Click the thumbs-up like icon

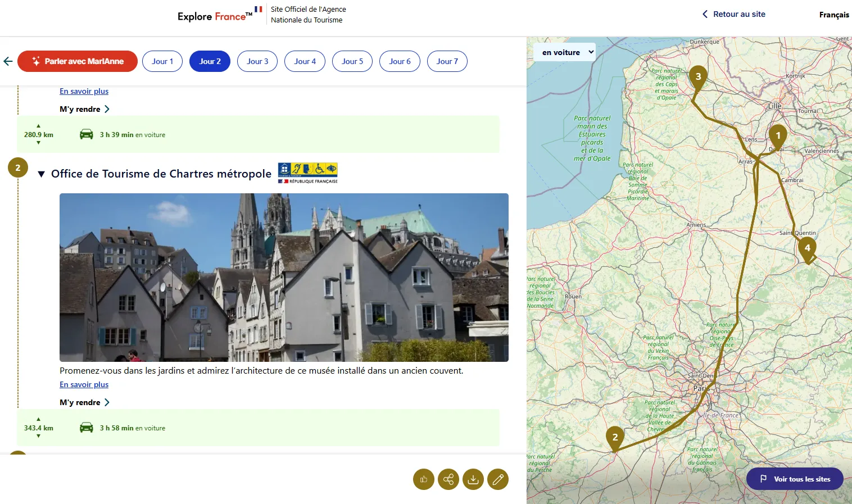click(x=424, y=479)
